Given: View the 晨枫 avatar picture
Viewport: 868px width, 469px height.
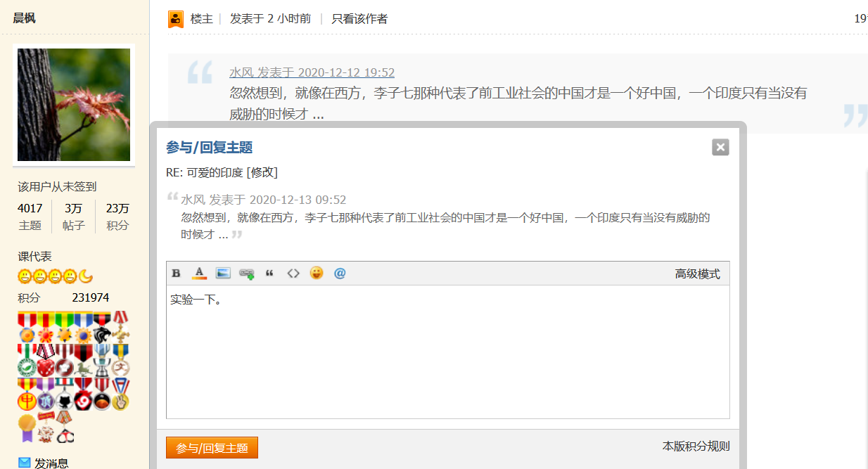Looking at the screenshot, I should [74, 104].
